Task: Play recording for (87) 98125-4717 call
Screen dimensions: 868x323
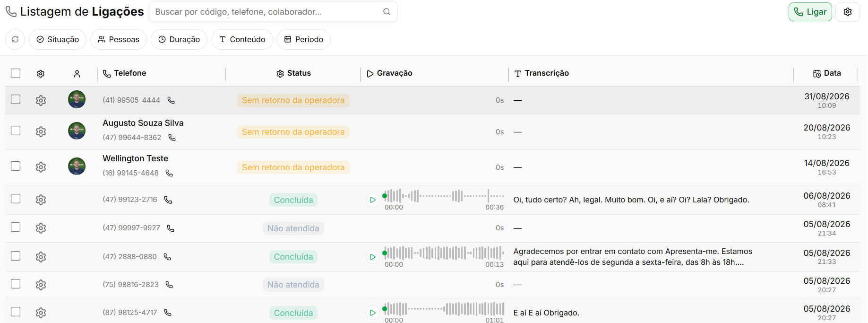Action: [x=372, y=313]
